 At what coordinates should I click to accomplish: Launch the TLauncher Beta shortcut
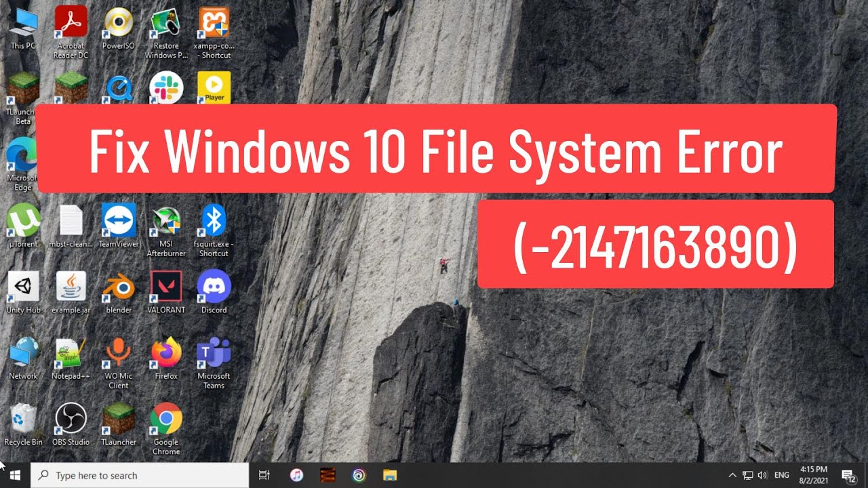[x=23, y=98]
